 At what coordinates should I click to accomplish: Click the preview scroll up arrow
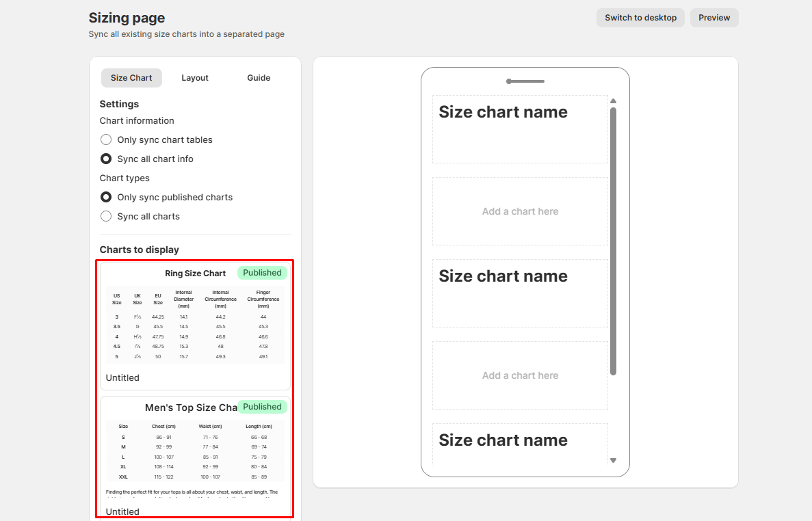(613, 101)
